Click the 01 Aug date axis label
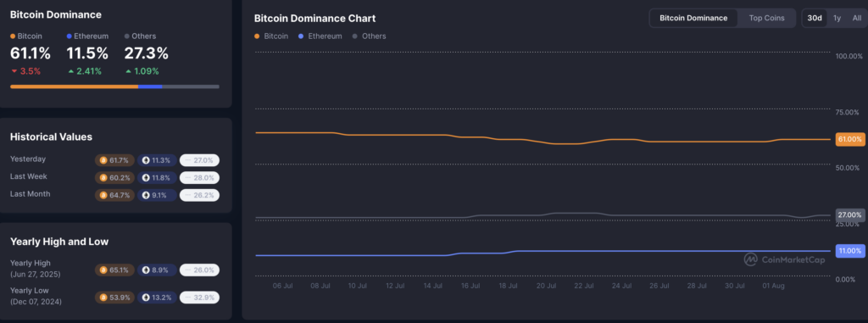The image size is (868, 323). (773, 286)
